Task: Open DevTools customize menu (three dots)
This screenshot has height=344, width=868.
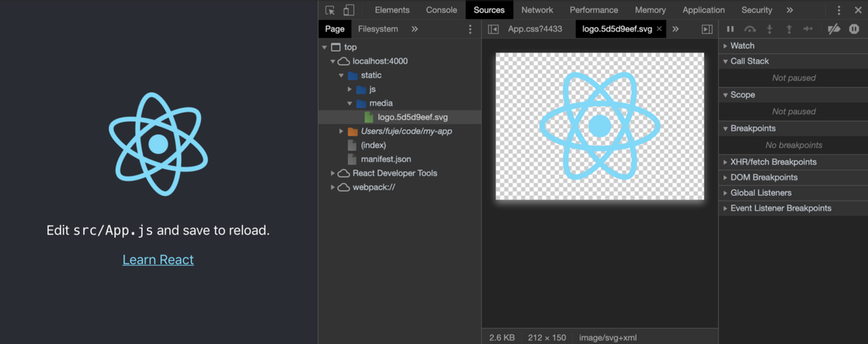Action: coord(839,10)
